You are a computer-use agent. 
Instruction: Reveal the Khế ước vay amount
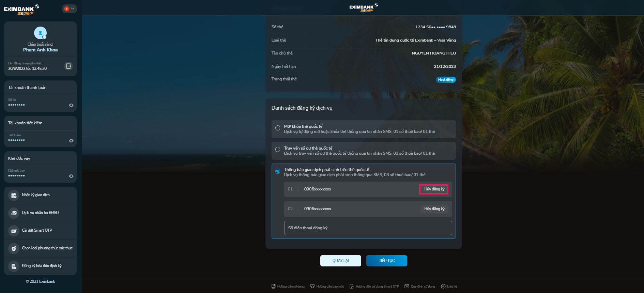pos(71,176)
